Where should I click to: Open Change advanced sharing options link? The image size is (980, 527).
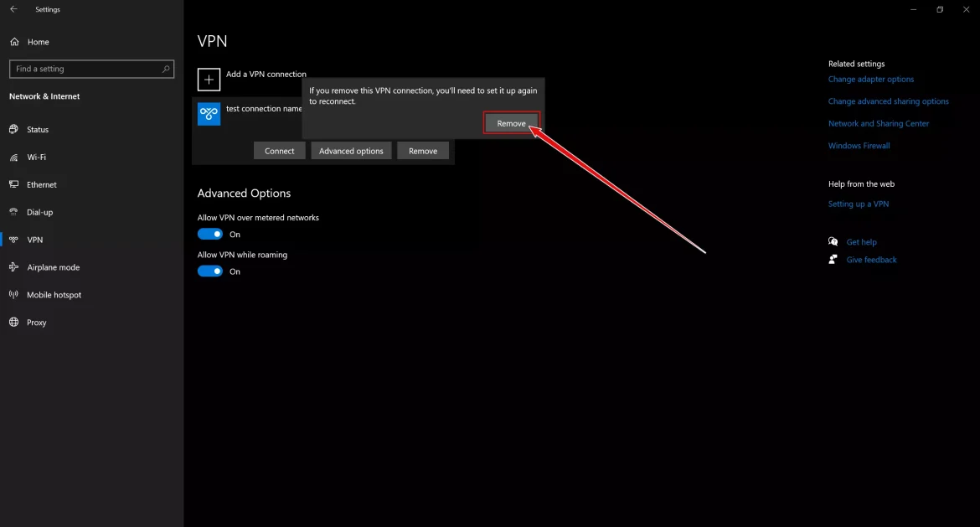pos(888,101)
